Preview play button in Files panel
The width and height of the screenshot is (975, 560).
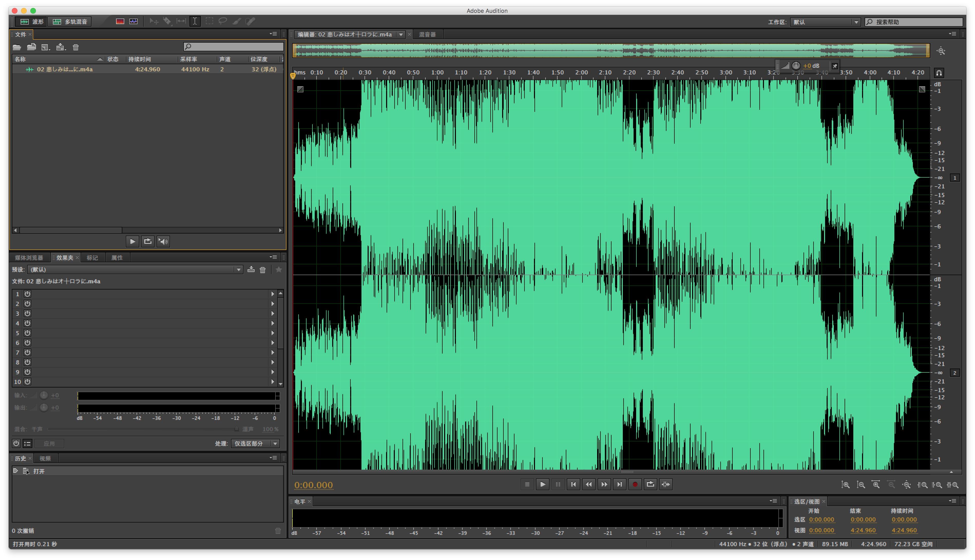point(132,242)
